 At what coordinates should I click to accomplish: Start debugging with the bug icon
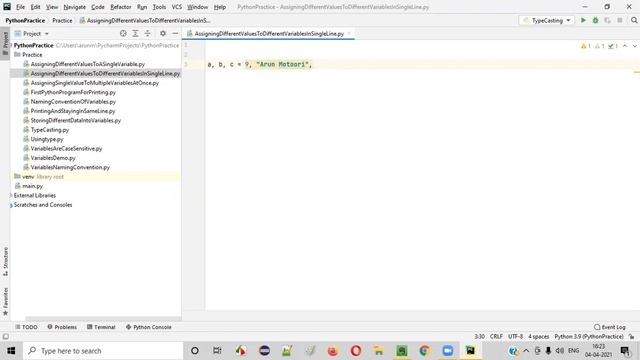tap(596, 20)
